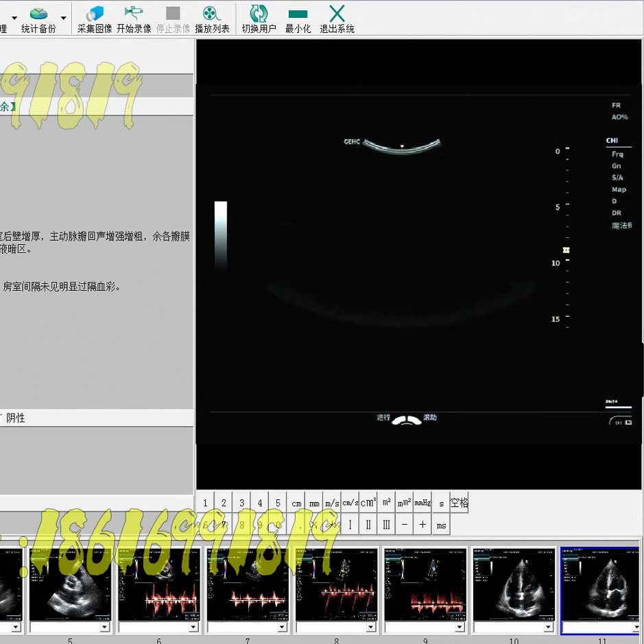The image size is (644, 644).
Task: Insert unit mmHg from keypad
Action: pos(422,503)
